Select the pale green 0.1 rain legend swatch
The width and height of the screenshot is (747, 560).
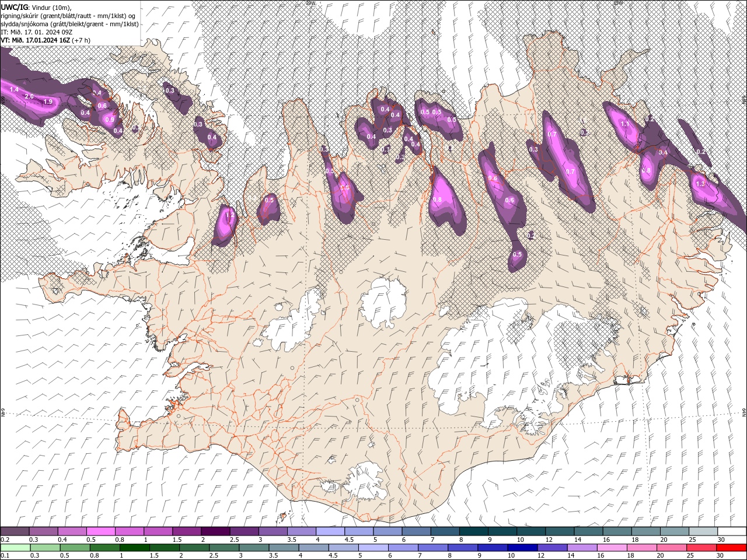(x=15, y=548)
